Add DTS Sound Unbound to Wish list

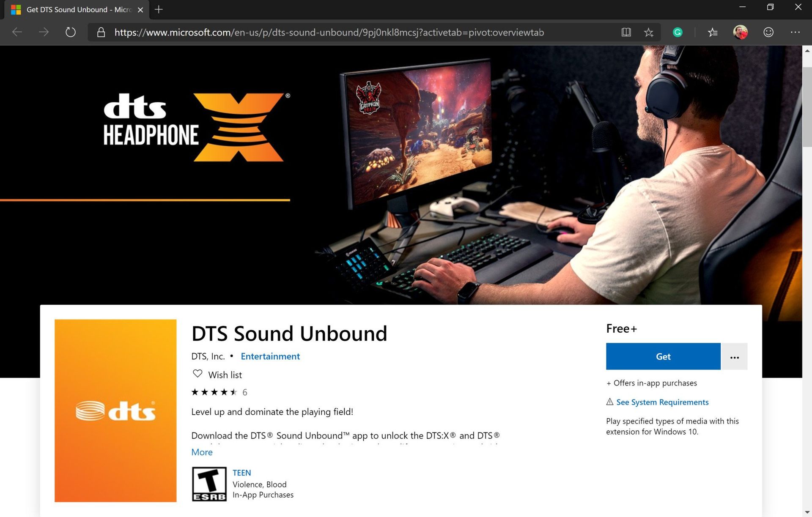coord(217,375)
